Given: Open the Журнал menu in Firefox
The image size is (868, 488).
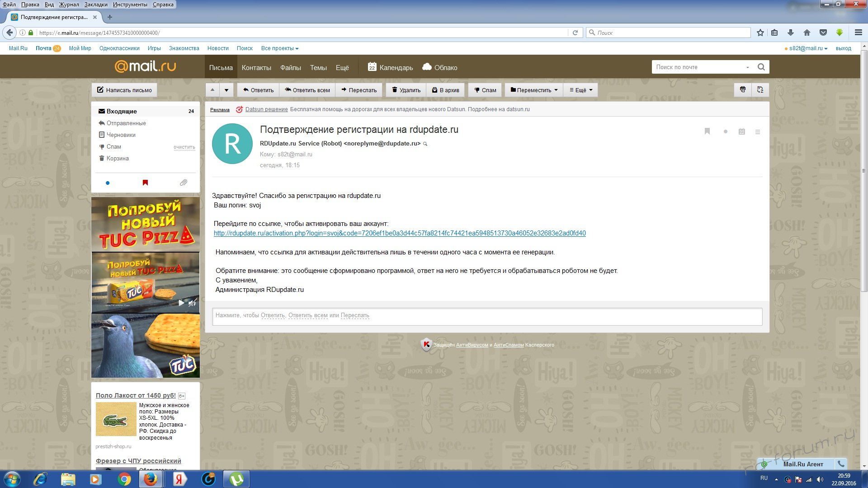Looking at the screenshot, I should 69,5.
